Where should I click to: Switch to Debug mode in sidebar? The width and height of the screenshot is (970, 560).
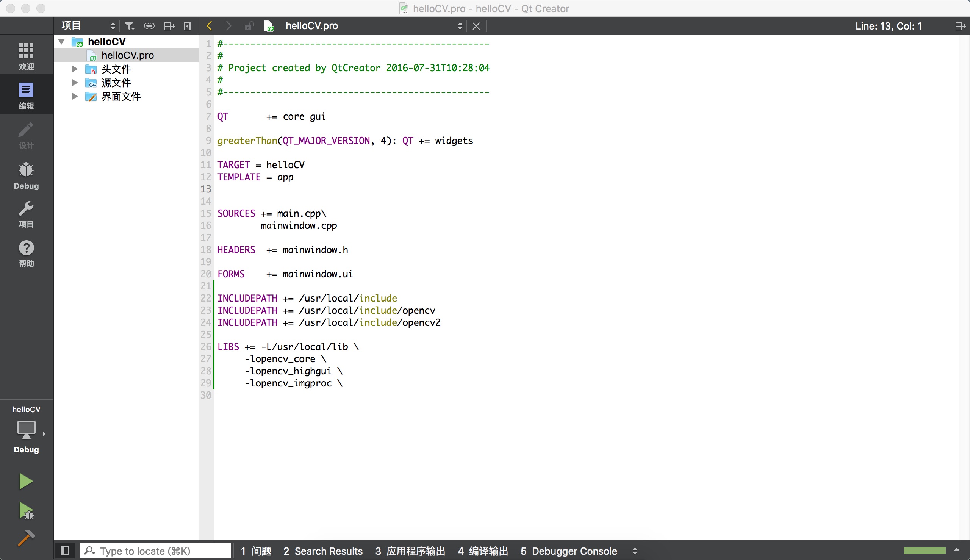click(26, 175)
